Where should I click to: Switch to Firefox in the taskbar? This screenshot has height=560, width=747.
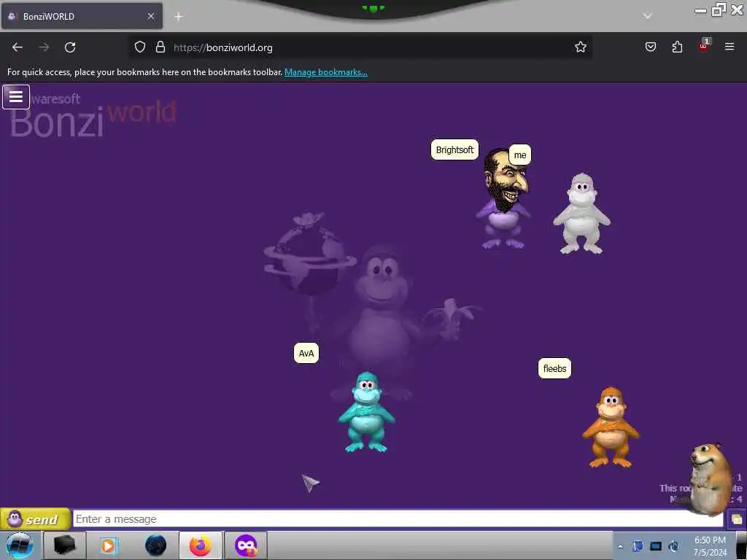pos(200,545)
